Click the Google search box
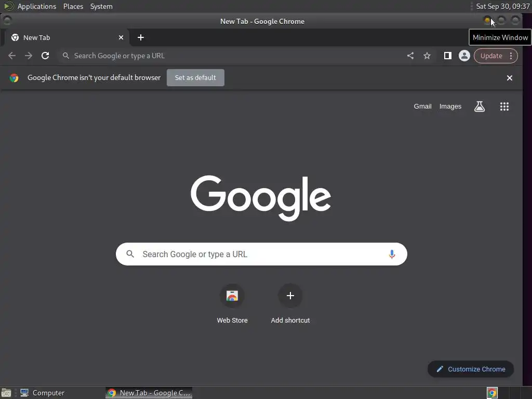Screen dimensions: 532x399 point(261,254)
